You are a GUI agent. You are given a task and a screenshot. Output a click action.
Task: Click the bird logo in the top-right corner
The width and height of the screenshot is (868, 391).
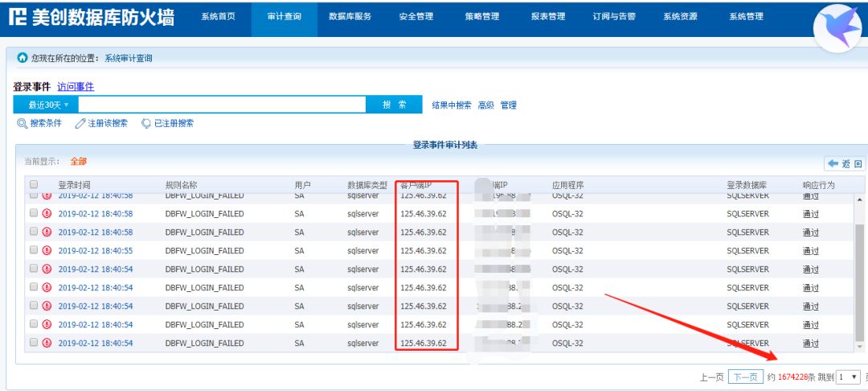pos(837,27)
